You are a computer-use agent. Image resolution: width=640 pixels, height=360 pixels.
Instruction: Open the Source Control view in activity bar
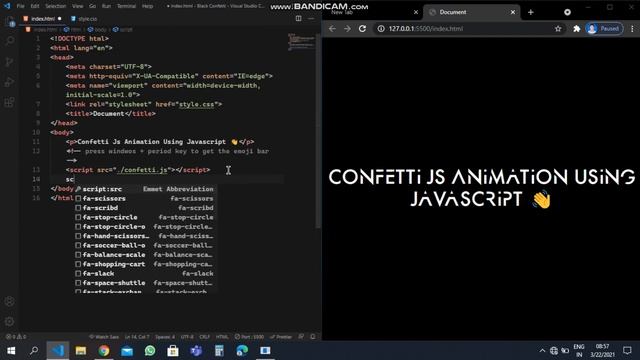coord(10,62)
